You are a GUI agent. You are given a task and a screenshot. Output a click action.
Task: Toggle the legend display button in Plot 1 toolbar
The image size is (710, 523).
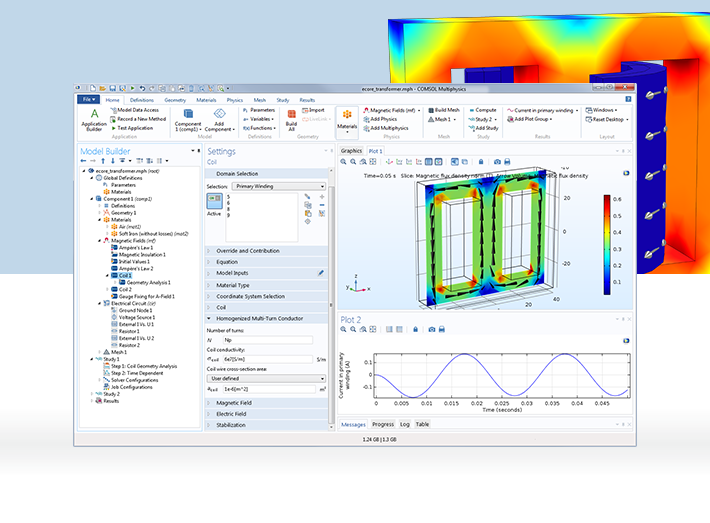[x=438, y=162]
